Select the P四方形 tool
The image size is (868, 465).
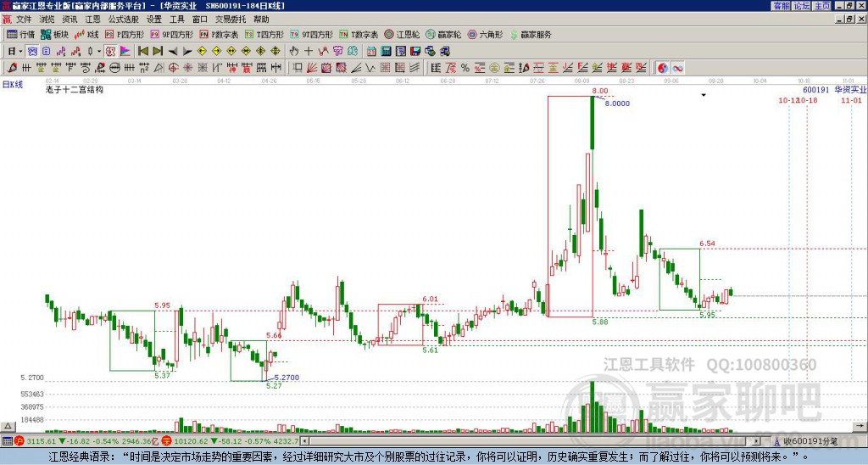[125, 34]
